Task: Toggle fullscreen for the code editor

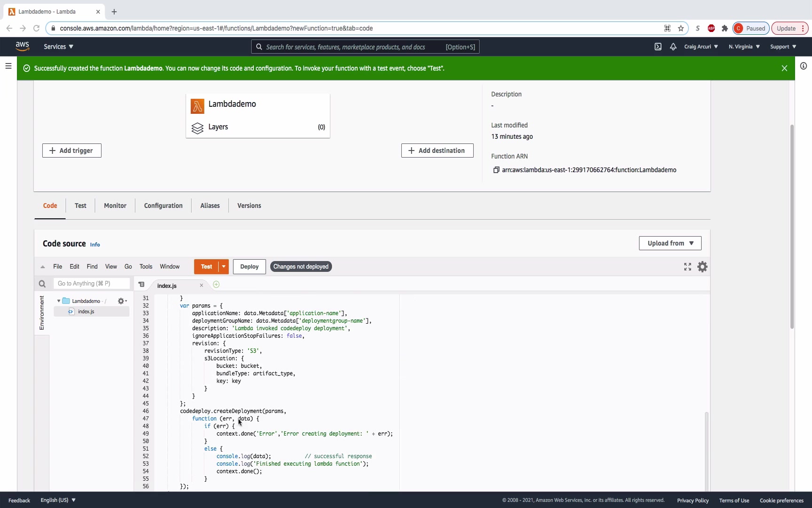Action: pos(687,267)
